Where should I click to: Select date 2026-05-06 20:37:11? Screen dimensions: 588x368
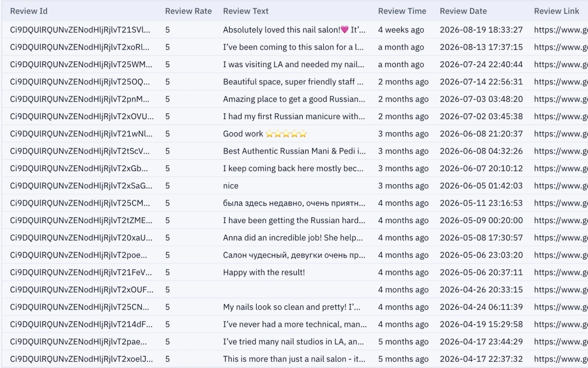481,272
